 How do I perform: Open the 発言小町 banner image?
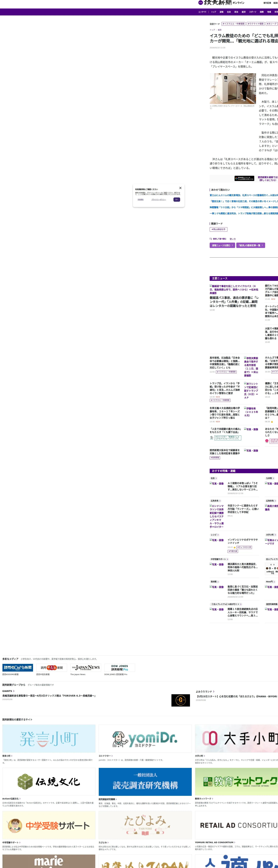pyautogui.click(x=49, y=739)
